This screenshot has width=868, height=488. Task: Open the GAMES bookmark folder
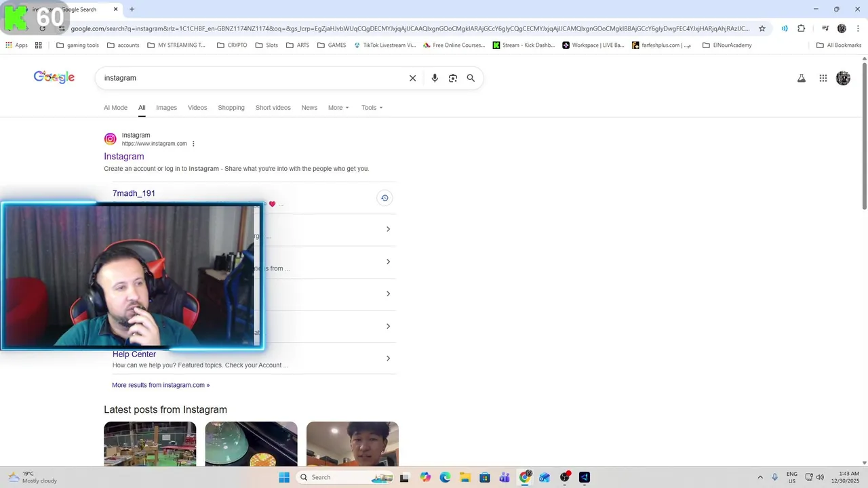(x=332, y=45)
